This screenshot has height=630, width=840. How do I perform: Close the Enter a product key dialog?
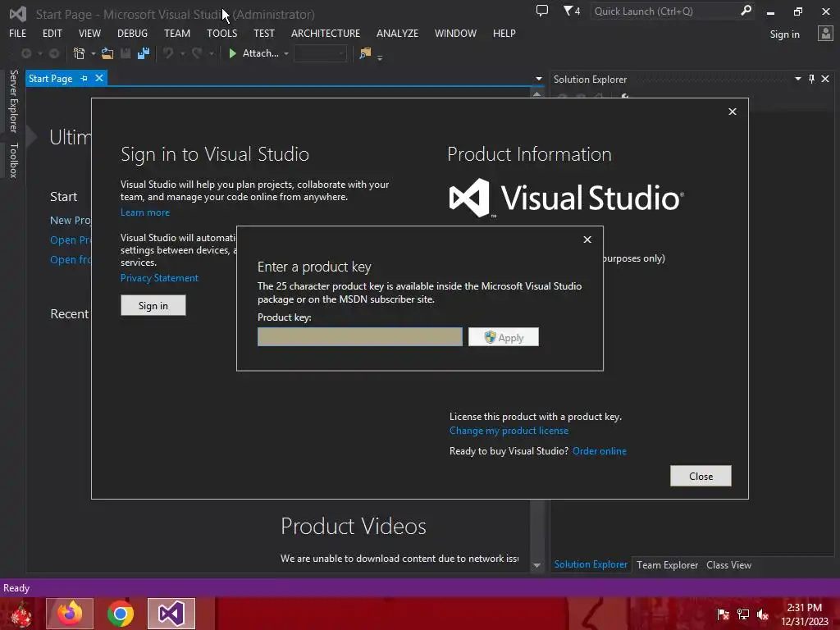(x=587, y=240)
